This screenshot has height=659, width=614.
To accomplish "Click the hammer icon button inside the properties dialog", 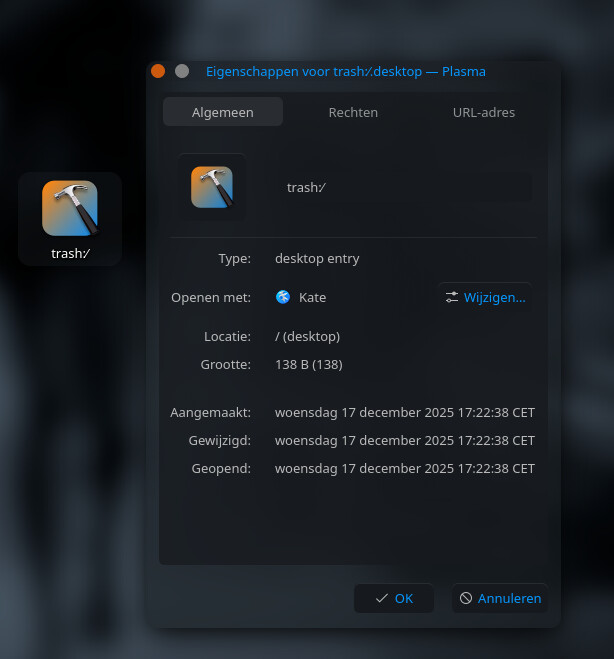I will pyautogui.click(x=211, y=187).
